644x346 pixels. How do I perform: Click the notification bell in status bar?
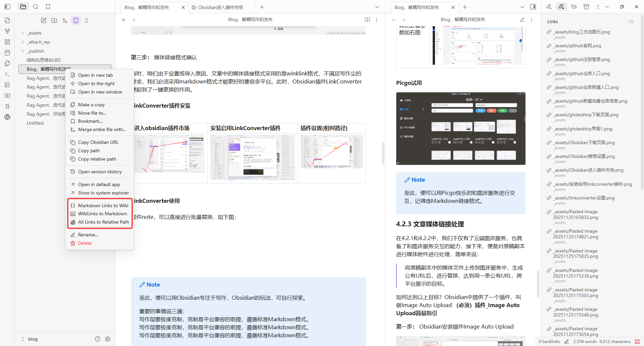point(637,341)
